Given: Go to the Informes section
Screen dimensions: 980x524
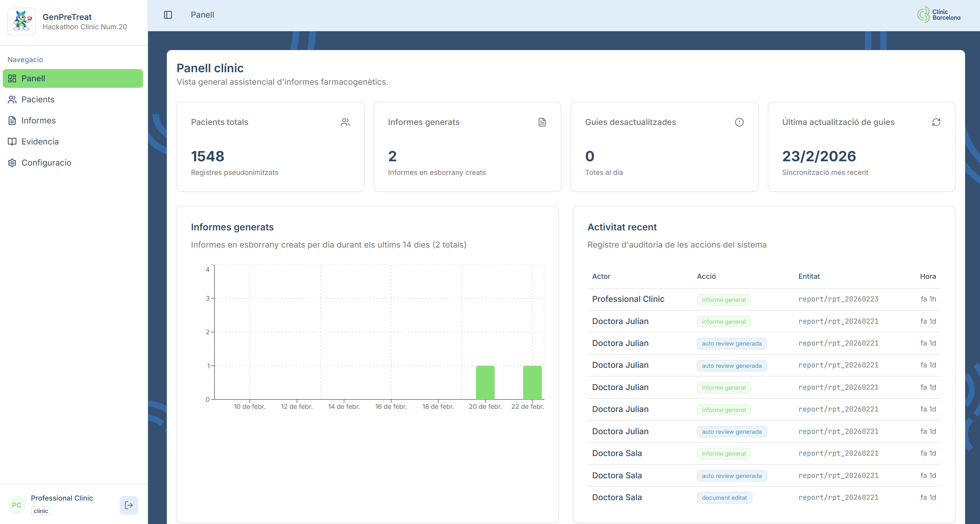Looking at the screenshot, I should click(x=38, y=121).
